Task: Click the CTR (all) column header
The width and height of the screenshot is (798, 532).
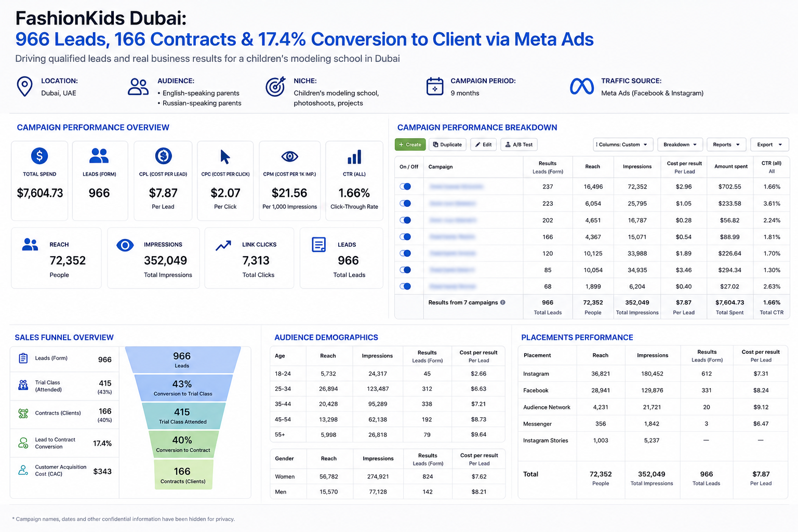Action: pyautogui.click(x=772, y=167)
